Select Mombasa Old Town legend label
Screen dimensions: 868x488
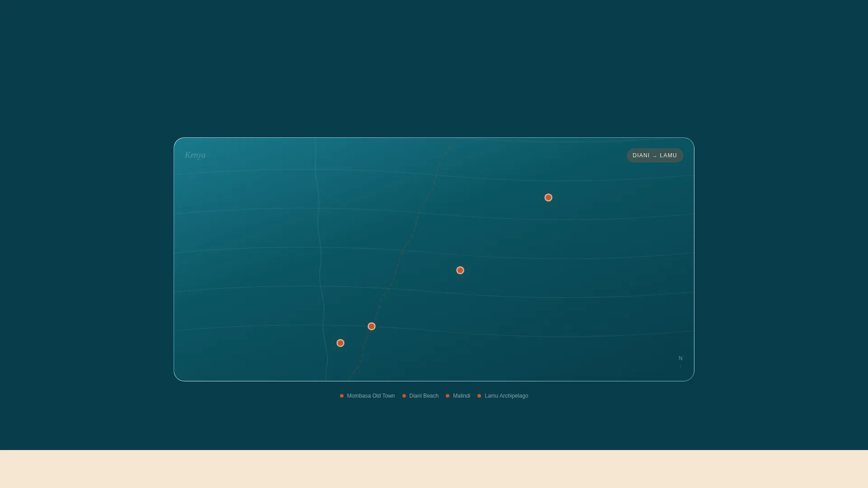click(x=371, y=396)
